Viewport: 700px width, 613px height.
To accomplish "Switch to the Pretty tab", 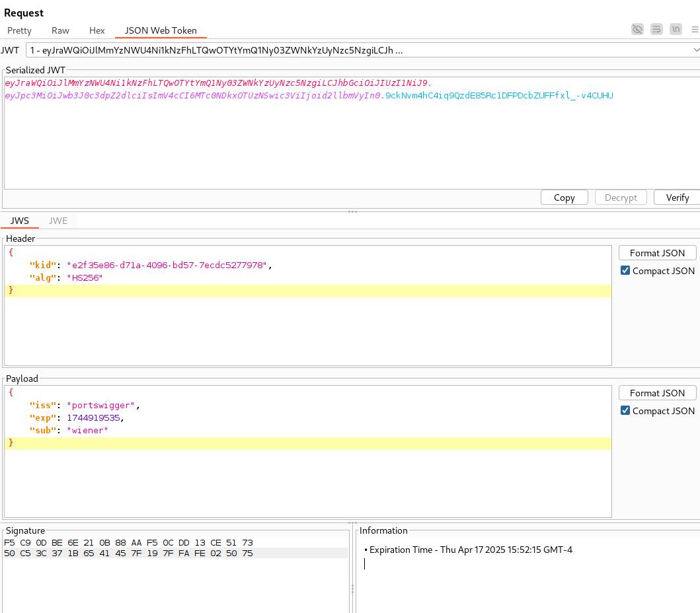I will point(19,30).
